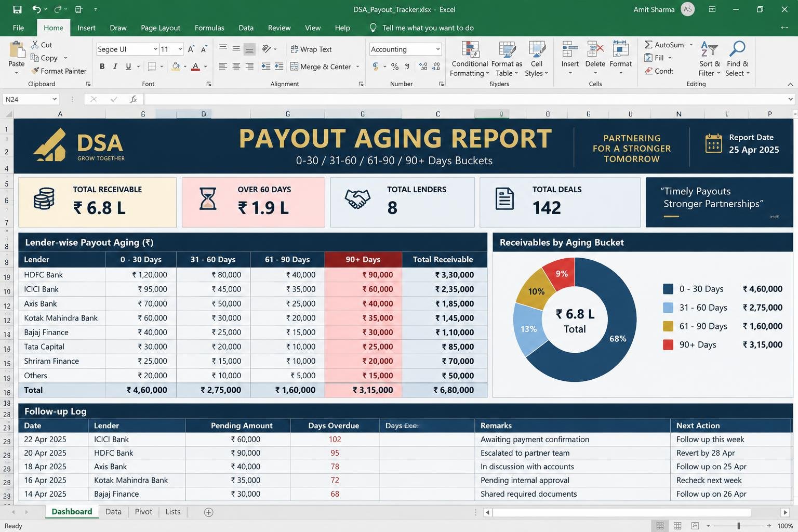Expand the formula bar chevron

790,99
